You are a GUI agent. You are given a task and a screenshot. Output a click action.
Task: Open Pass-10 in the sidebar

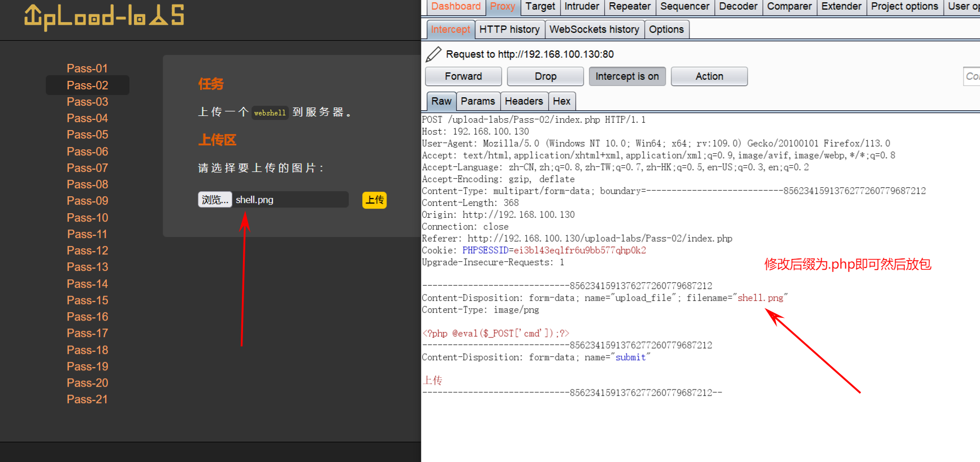tap(87, 218)
